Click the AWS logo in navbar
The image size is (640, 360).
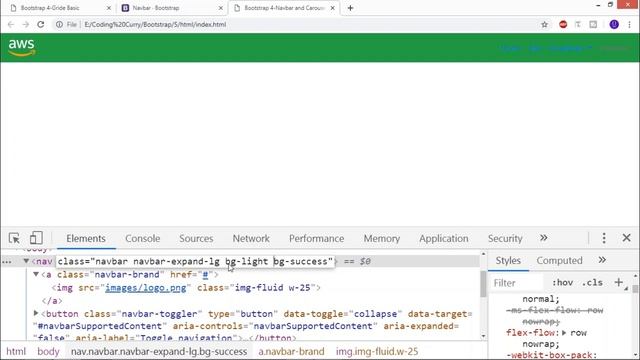point(21,47)
